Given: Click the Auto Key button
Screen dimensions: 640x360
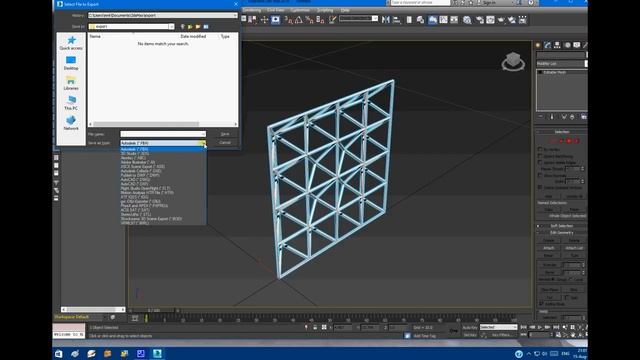Looking at the screenshot, I should pos(469,327).
